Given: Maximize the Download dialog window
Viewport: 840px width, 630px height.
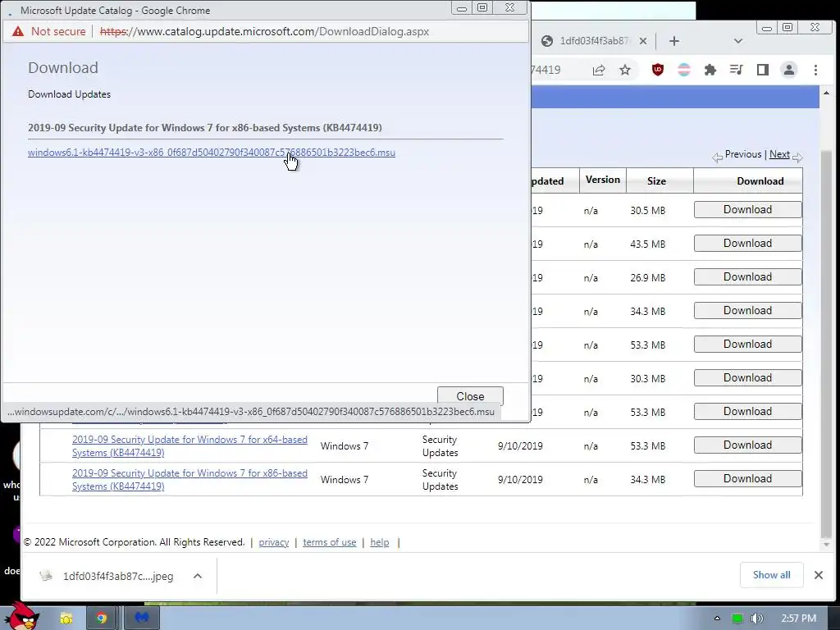Looking at the screenshot, I should pos(482,7).
